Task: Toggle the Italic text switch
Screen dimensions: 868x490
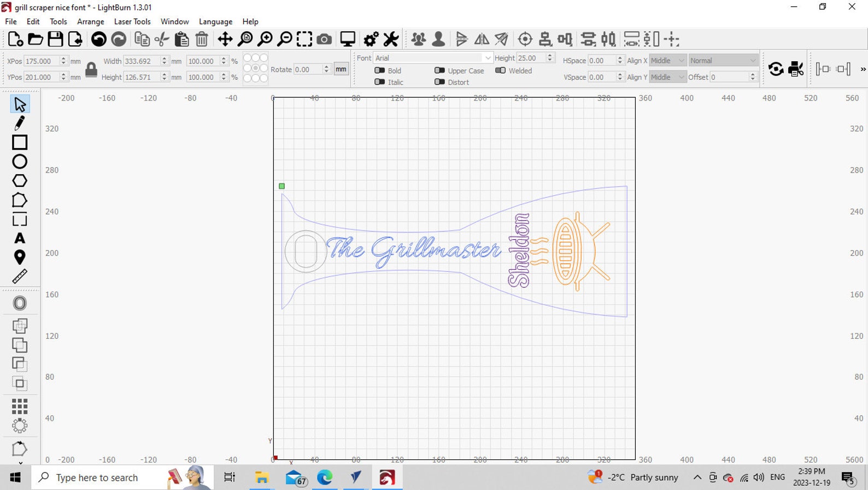Action: pos(379,82)
